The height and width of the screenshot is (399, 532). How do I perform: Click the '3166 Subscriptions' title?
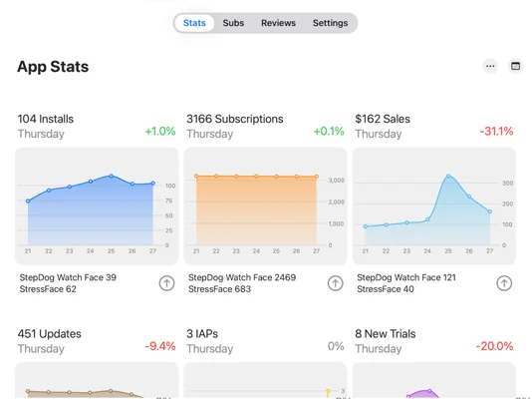click(235, 119)
